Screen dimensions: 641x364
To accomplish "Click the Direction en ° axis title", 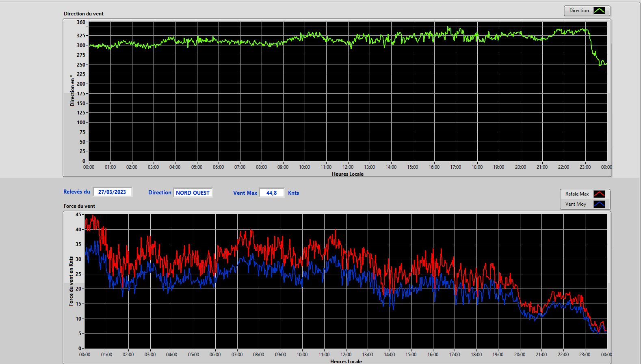I will tap(72, 90).
